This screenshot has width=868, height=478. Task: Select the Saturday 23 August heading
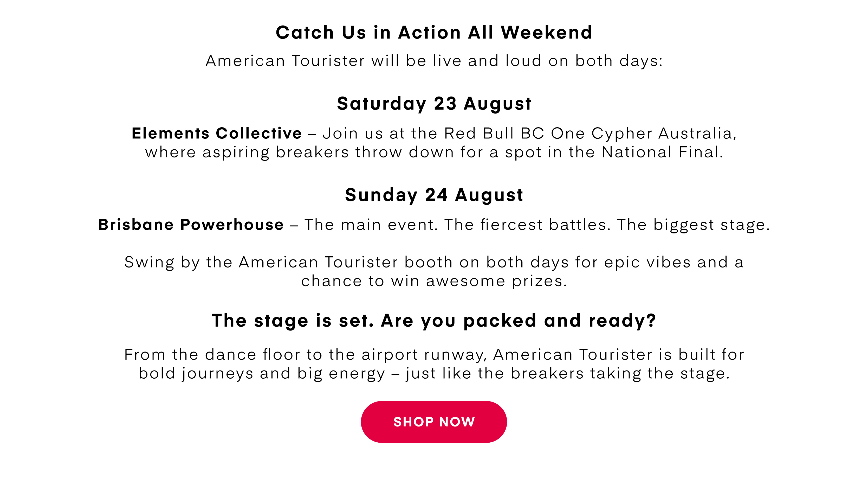click(434, 104)
